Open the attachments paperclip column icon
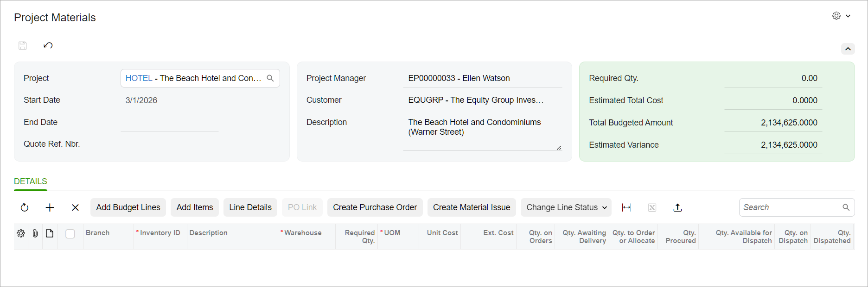Image resolution: width=868 pixels, height=287 pixels. [35, 233]
